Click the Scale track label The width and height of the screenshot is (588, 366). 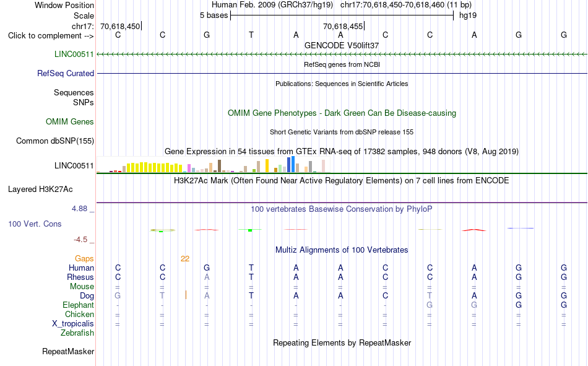click(x=84, y=15)
